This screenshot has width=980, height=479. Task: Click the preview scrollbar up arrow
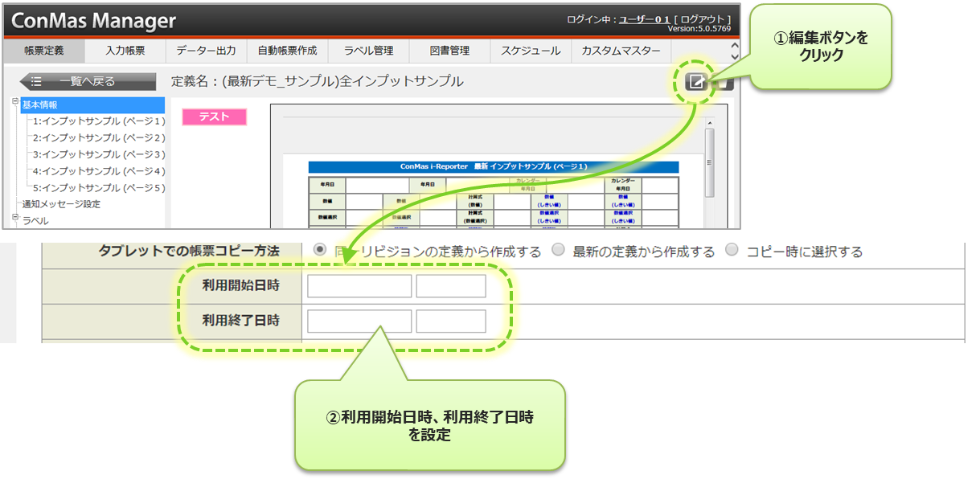[709, 122]
